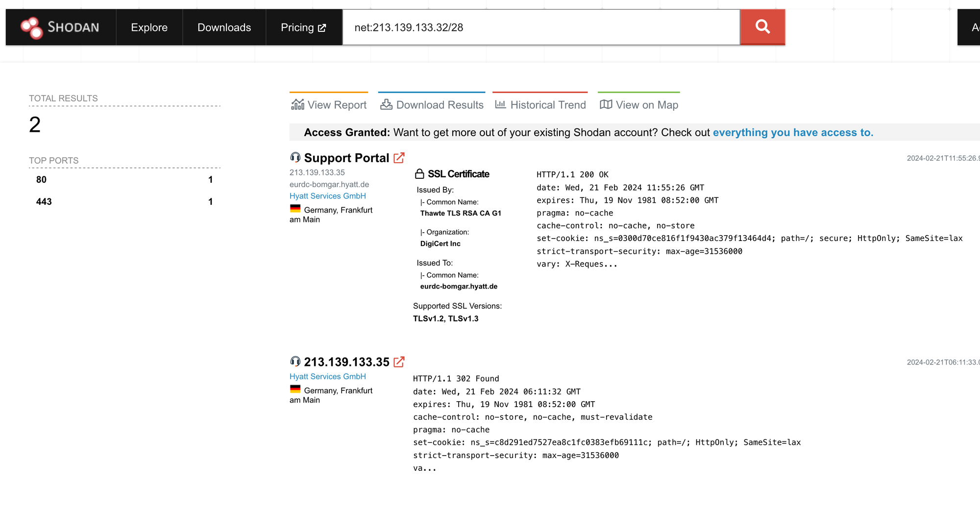Click the View on Map icon
The height and width of the screenshot is (508, 980).
(606, 104)
